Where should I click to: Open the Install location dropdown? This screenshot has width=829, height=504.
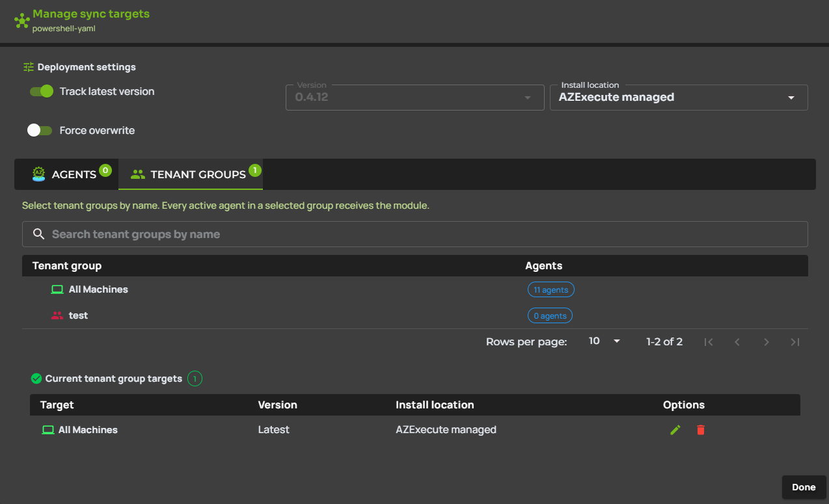click(679, 98)
